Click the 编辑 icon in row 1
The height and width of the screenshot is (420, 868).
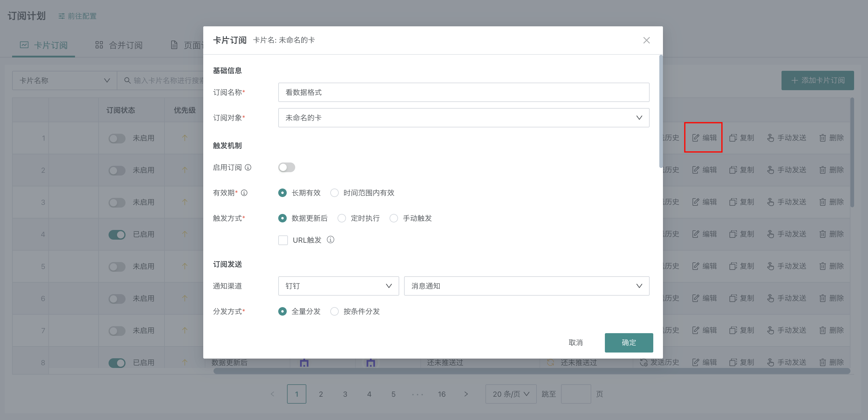pyautogui.click(x=696, y=137)
